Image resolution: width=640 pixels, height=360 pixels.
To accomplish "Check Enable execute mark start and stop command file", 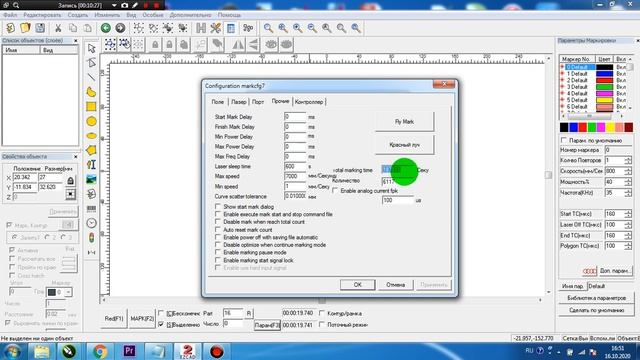I will (218, 214).
